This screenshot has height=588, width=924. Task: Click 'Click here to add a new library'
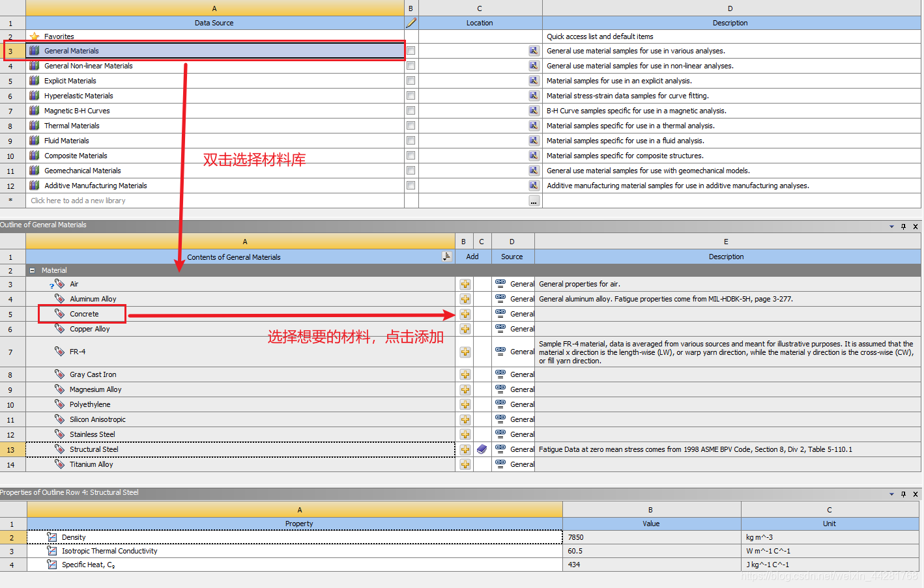point(78,201)
